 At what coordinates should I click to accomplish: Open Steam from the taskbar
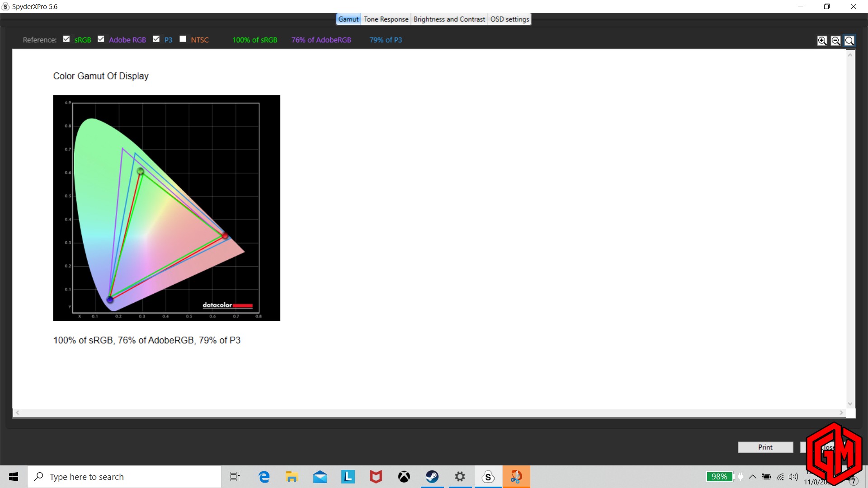pyautogui.click(x=432, y=477)
